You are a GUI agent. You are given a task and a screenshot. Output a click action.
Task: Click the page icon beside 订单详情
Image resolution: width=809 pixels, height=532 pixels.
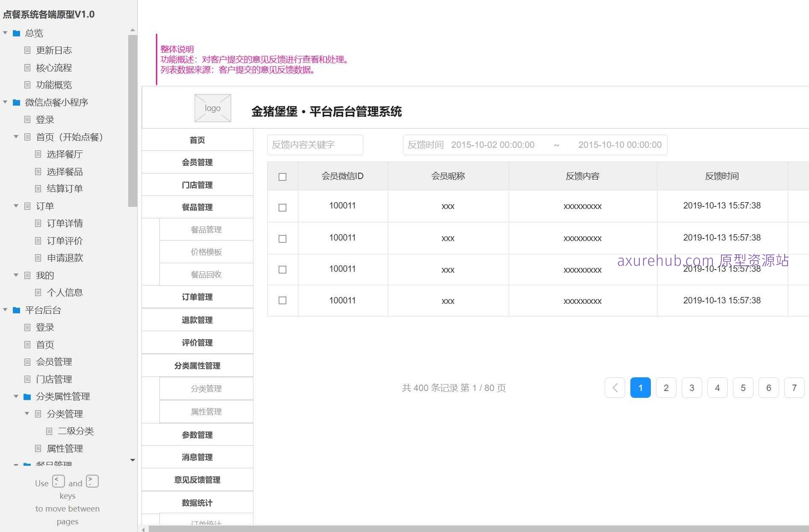click(38, 223)
